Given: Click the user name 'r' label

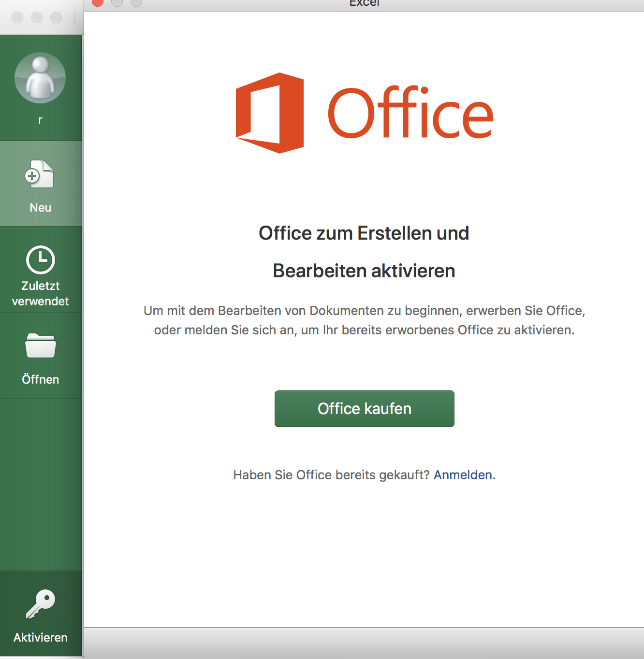Looking at the screenshot, I should click(41, 120).
